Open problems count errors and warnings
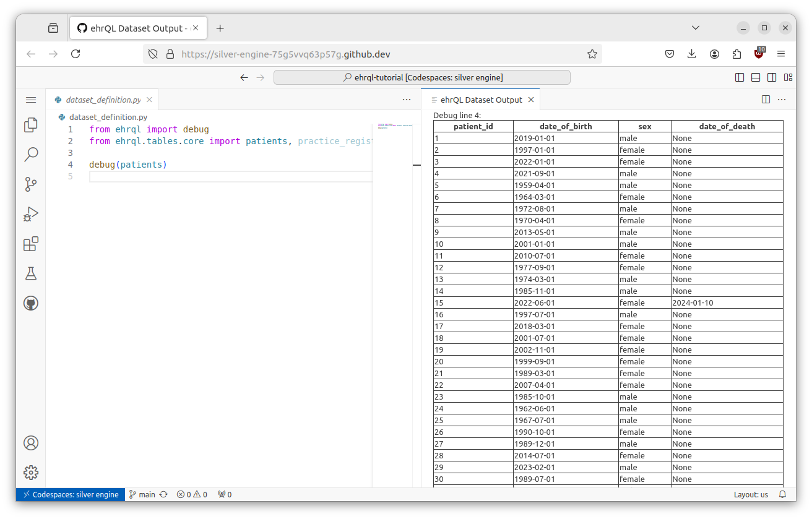Screen dimensions: 812x519 pos(192,494)
